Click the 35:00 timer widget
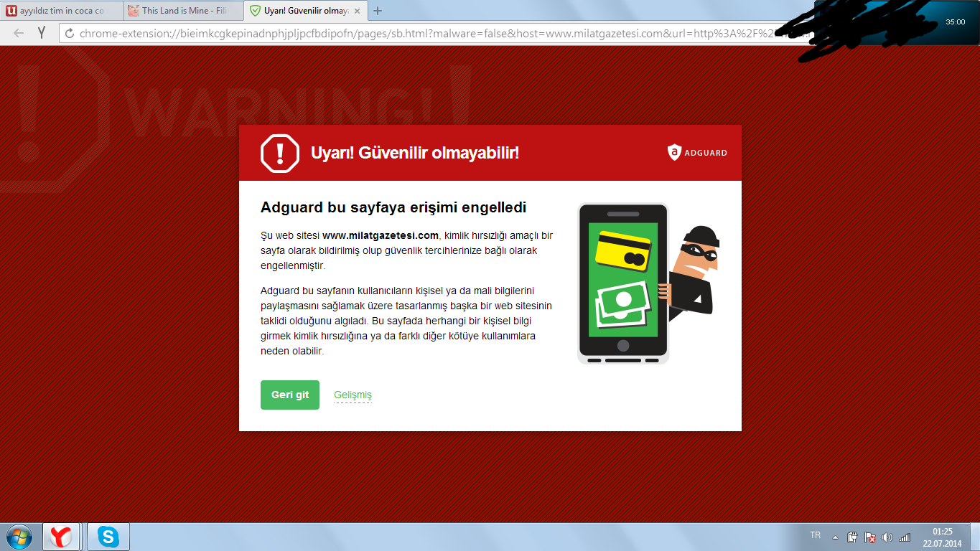The width and height of the screenshot is (980, 551). pos(955,22)
